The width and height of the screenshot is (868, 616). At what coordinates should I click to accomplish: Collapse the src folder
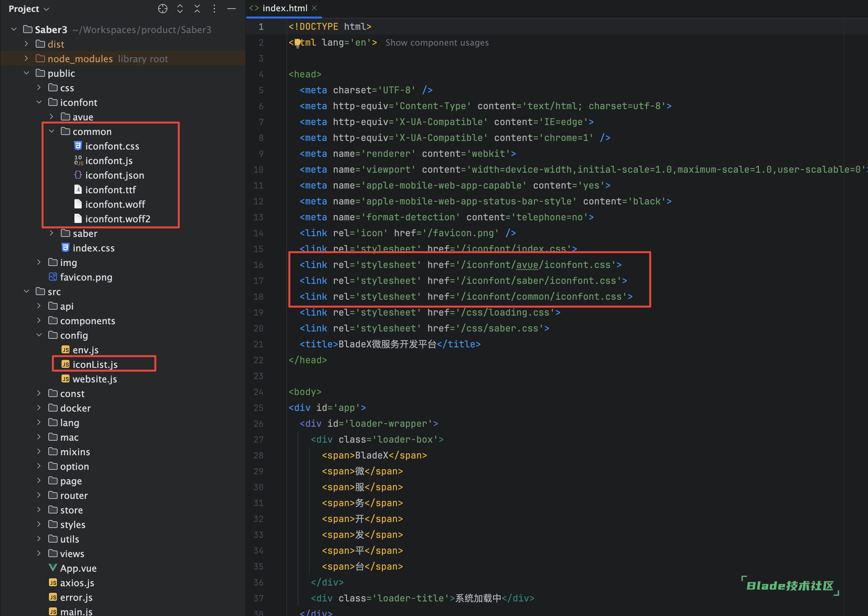pyautogui.click(x=26, y=291)
